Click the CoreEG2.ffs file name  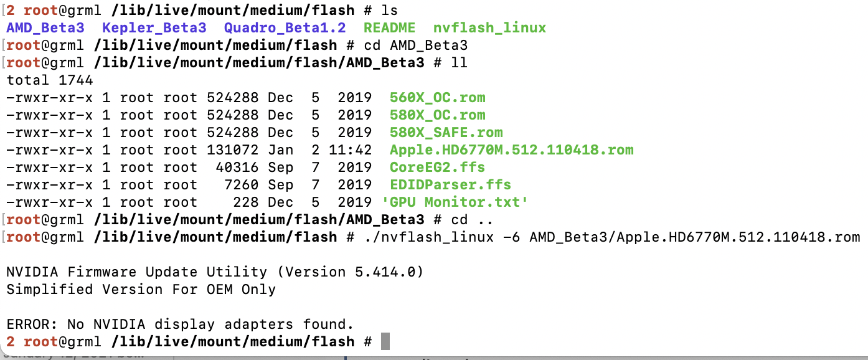point(437,168)
